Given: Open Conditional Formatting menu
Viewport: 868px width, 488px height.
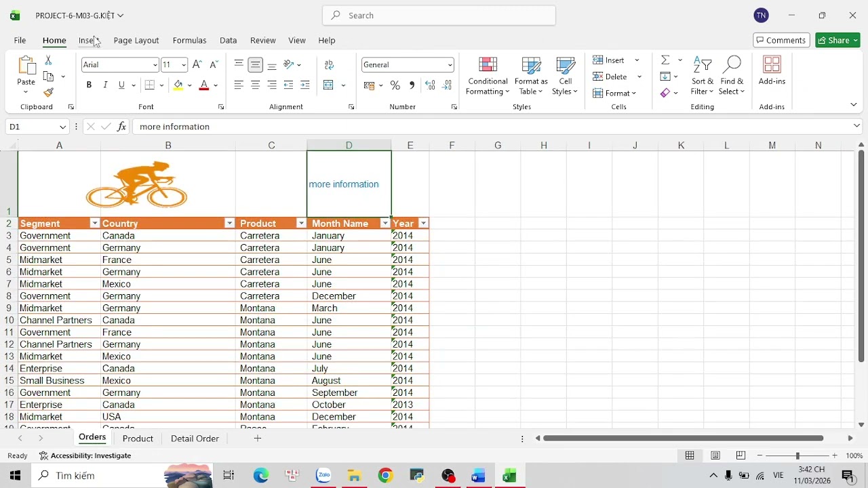Looking at the screenshot, I should coord(488,75).
